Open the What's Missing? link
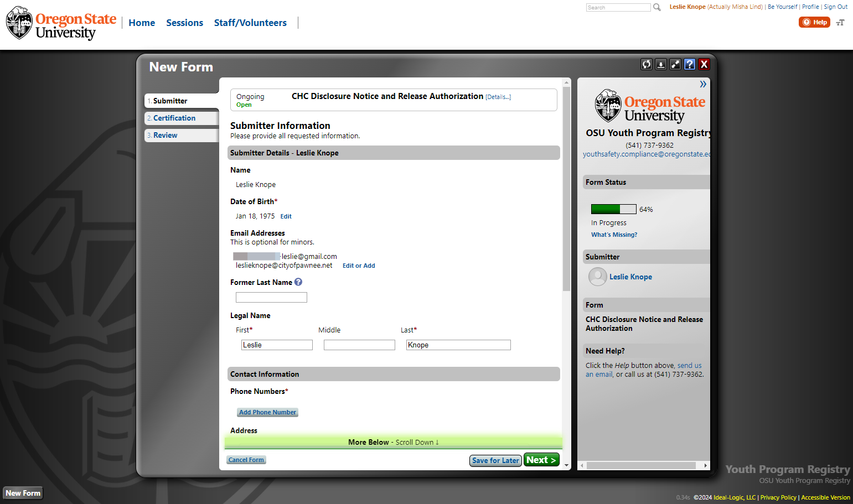The image size is (853, 504). [x=614, y=235]
